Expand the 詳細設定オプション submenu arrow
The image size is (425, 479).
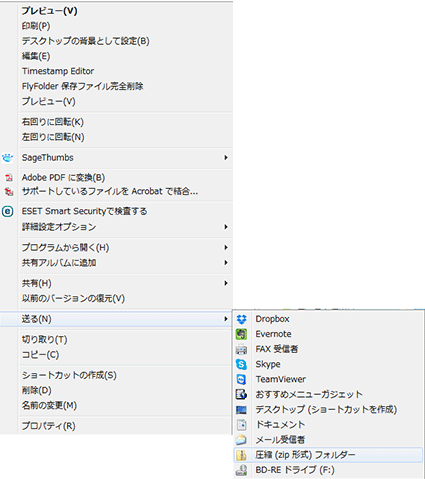pyautogui.click(x=226, y=227)
